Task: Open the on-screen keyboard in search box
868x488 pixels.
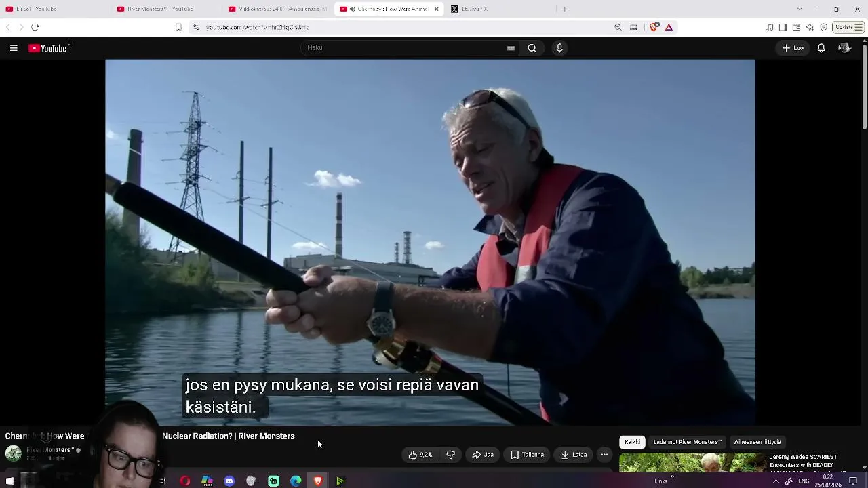Action: pos(511,48)
